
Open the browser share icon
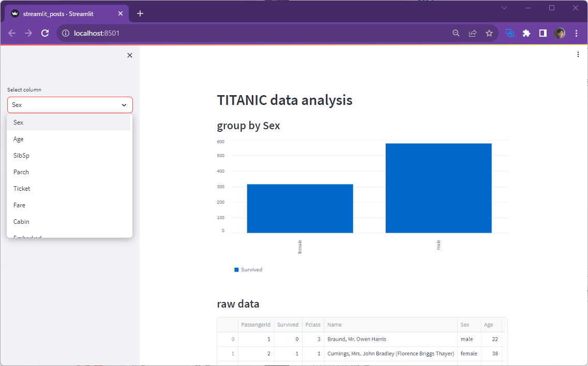pos(472,33)
